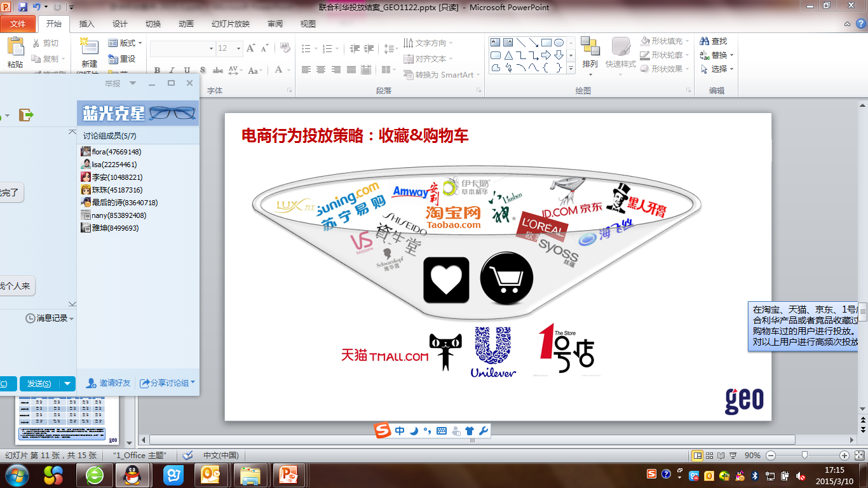Undo the last action in the quick access toolbar
868x488 pixels.
pyautogui.click(x=37, y=7)
